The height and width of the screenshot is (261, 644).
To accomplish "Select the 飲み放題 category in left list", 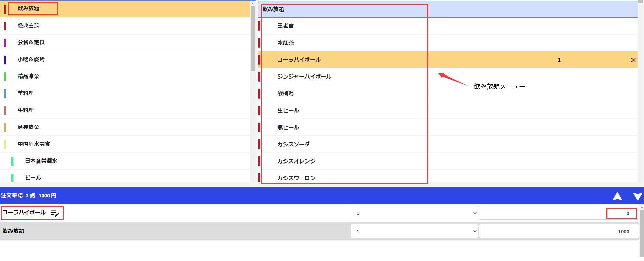I will point(29,8).
